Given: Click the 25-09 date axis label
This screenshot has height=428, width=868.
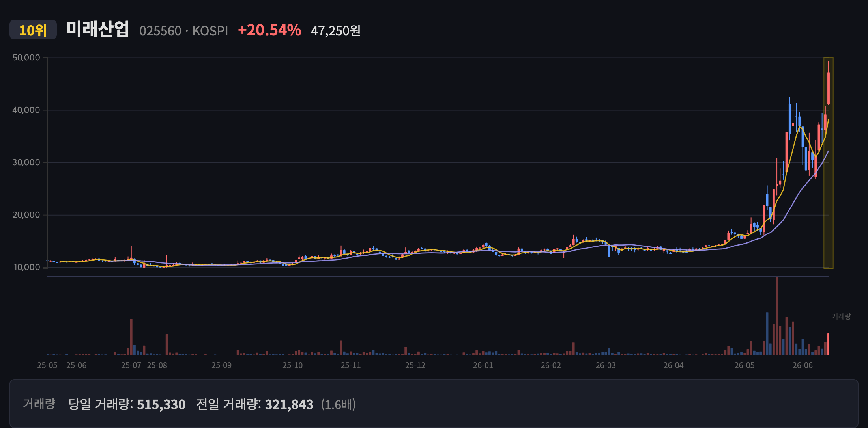Looking at the screenshot, I should [x=222, y=365].
